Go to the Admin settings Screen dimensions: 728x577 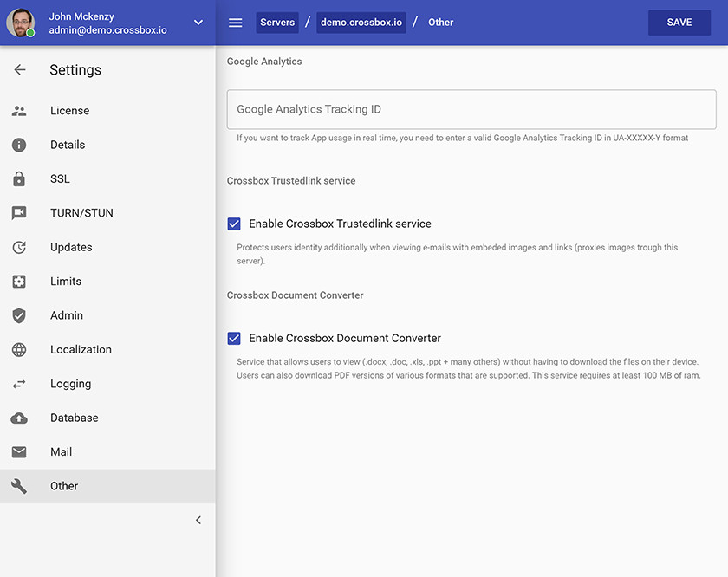(x=107, y=315)
